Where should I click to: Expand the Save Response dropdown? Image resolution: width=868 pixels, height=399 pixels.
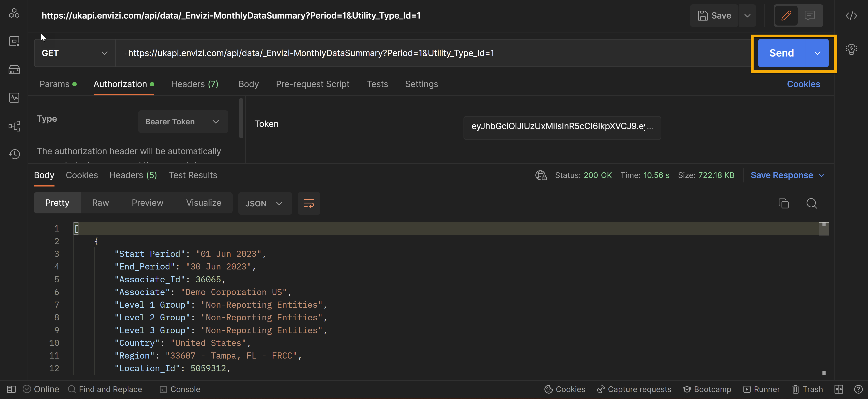[x=788, y=175]
